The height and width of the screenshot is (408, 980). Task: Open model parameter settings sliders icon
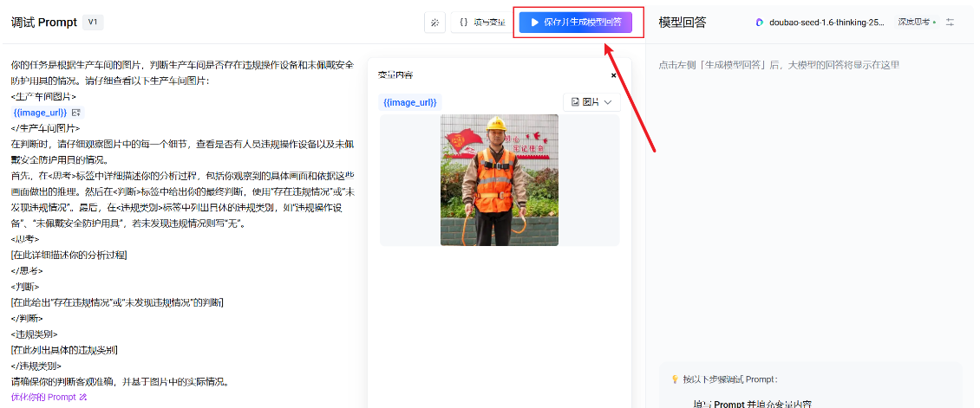tap(950, 23)
